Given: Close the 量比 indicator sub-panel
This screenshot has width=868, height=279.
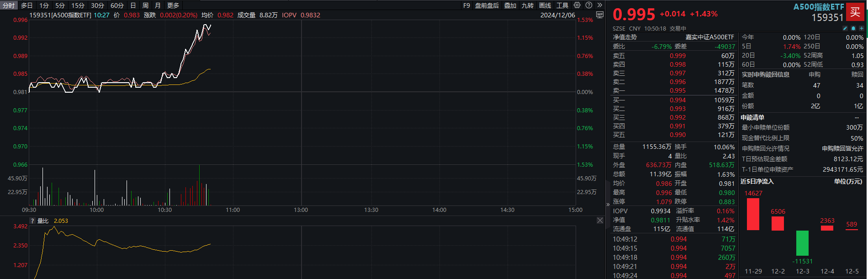Looking at the screenshot, I should pyautogui.click(x=600, y=221).
